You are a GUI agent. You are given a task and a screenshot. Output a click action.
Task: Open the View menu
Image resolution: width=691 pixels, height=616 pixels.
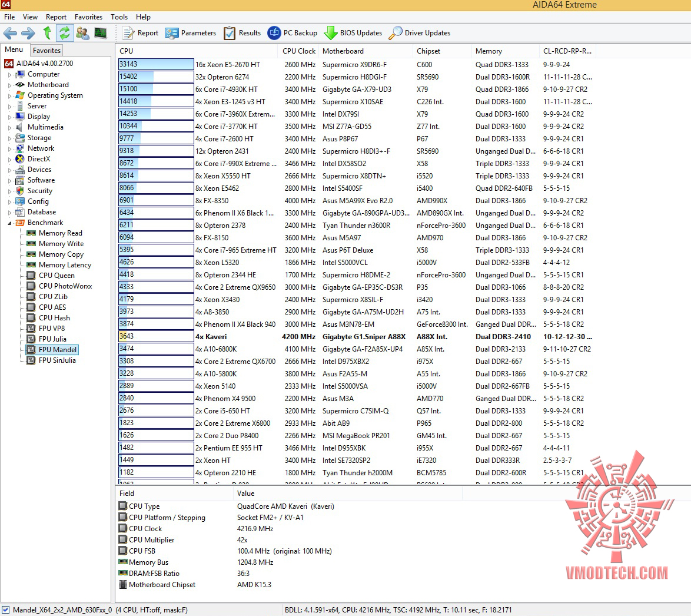(x=30, y=16)
